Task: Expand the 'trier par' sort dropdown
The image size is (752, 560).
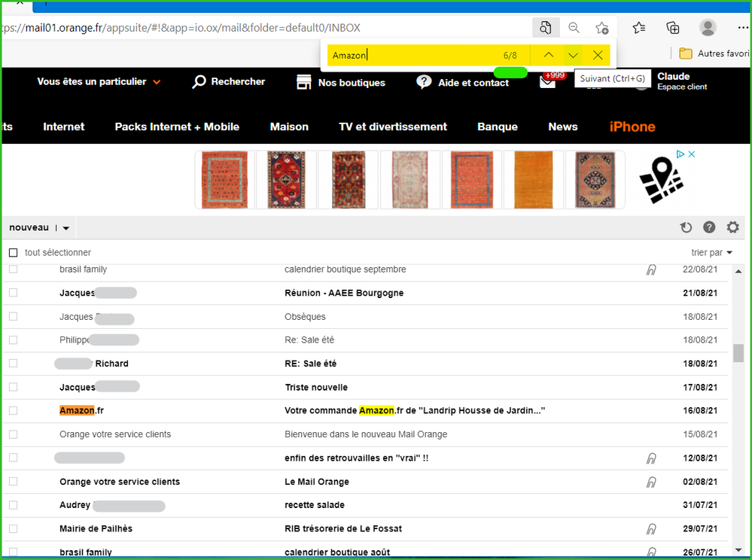Action: point(711,253)
